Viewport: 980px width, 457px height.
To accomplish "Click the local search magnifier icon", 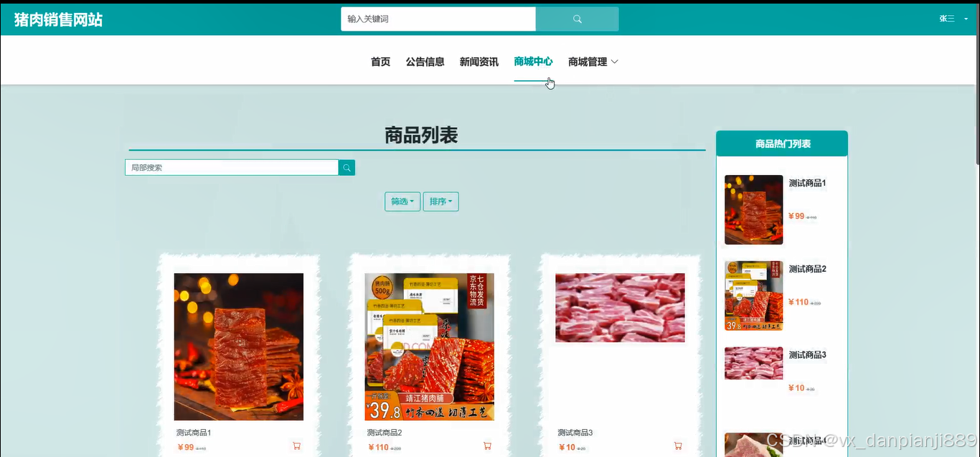I will pos(347,167).
